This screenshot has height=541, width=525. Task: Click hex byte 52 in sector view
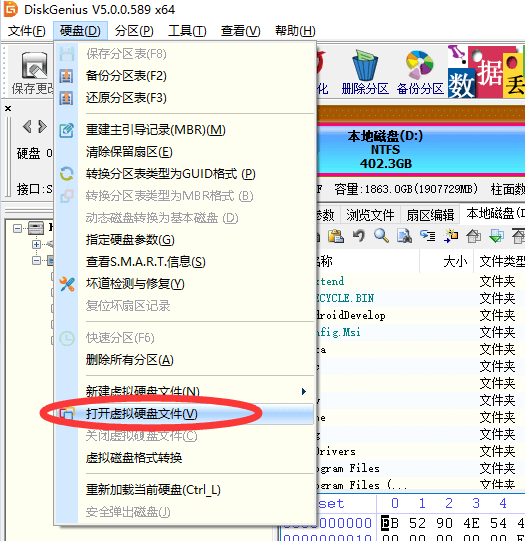tap(417, 523)
